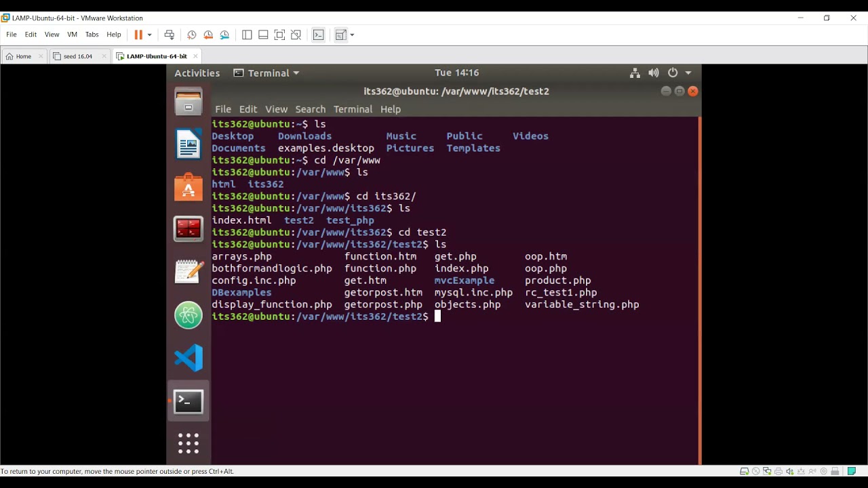Viewport: 868px width, 488px height.
Task: Switch to the seed 16.04 tab
Action: [x=78, y=56]
